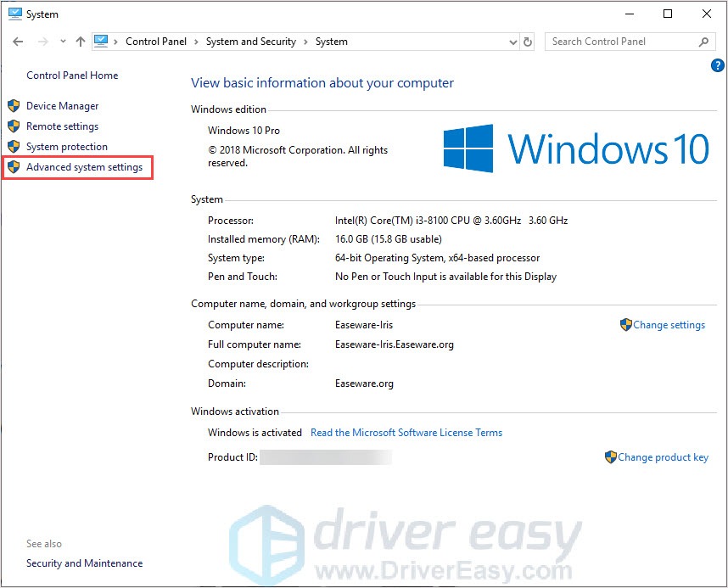
Task: Open Security and Maintenance under See also
Action: [84, 563]
